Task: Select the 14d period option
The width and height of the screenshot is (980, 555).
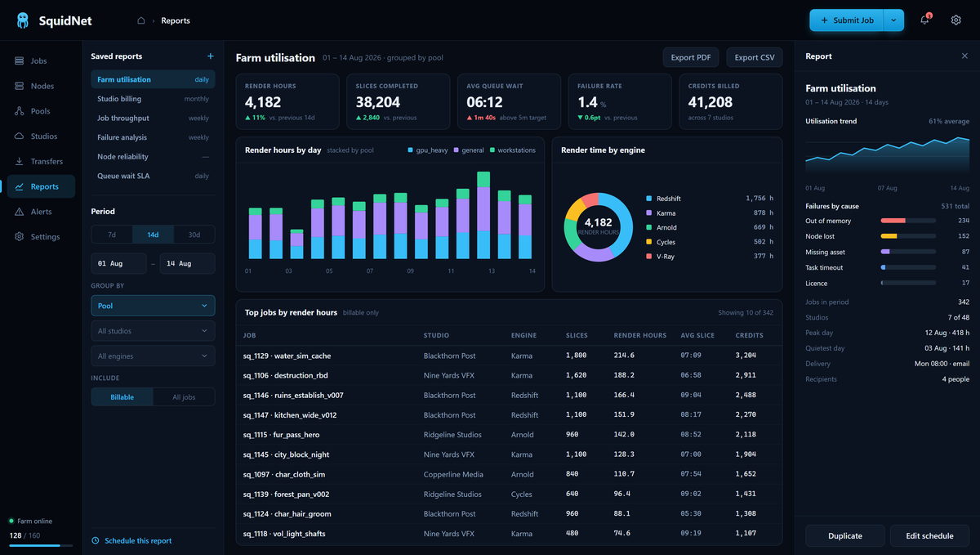Action: pyautogui.click(x=153, y=235)
